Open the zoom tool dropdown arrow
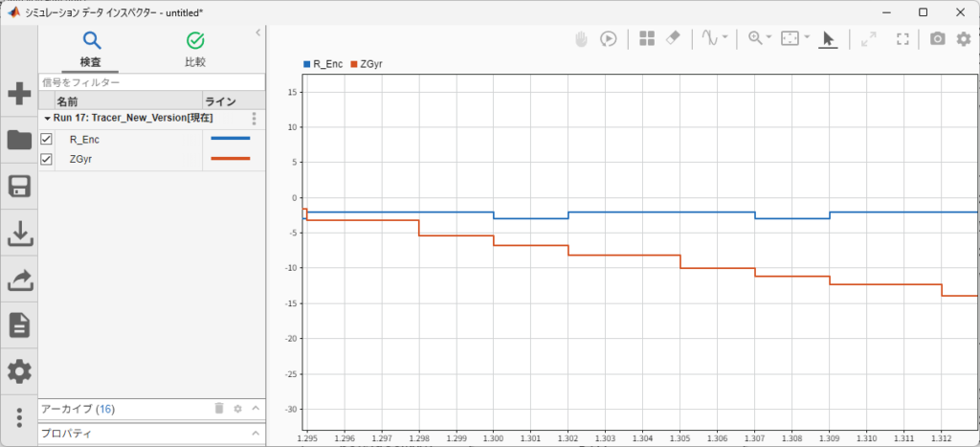 click(768, 37)
